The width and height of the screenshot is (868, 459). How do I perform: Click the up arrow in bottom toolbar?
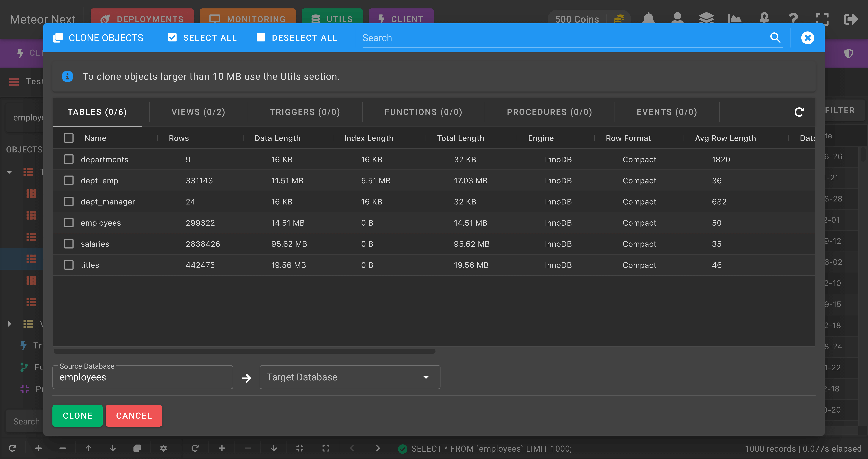click(x=88, y=448)
